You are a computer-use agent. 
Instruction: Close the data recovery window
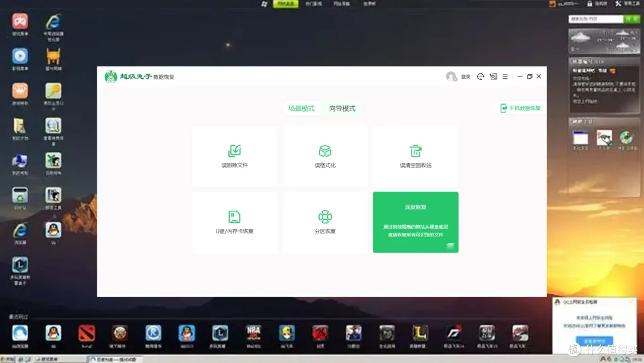(x=539, y=76)
